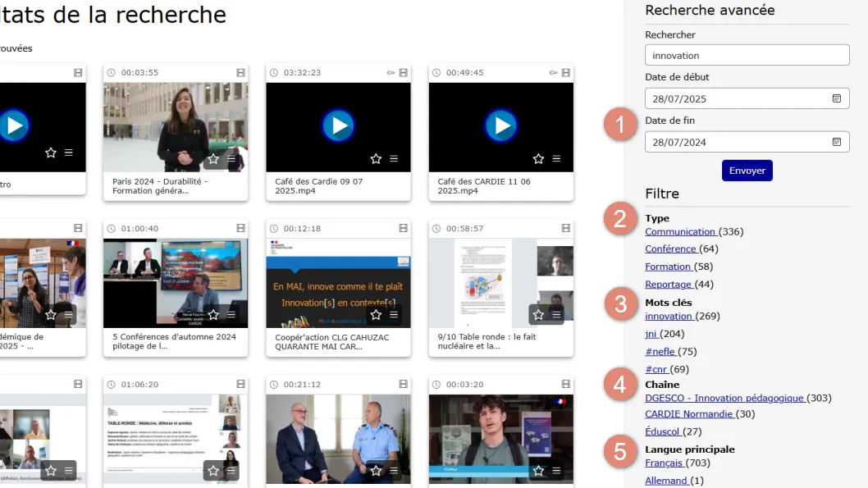868x488 pixels.
Task: Click the film icon on the 01:00:40 card header
Action: pos(241,229)
